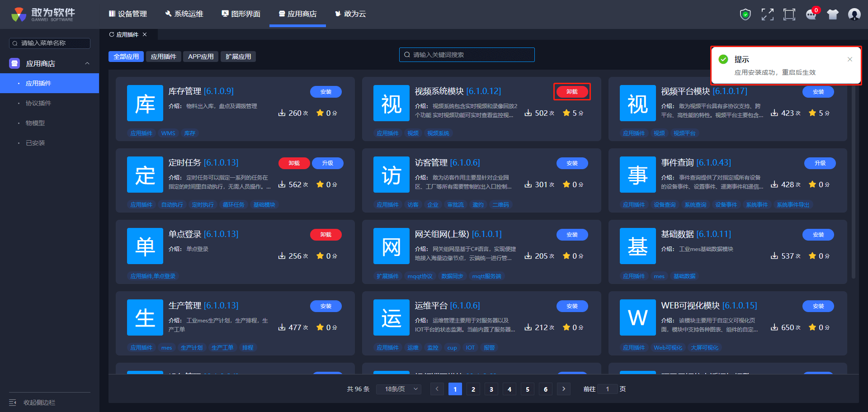The width and height of the screenshot is (868, 412).
Task: Click the 定时任务 app icon
Action: [145, 175]
